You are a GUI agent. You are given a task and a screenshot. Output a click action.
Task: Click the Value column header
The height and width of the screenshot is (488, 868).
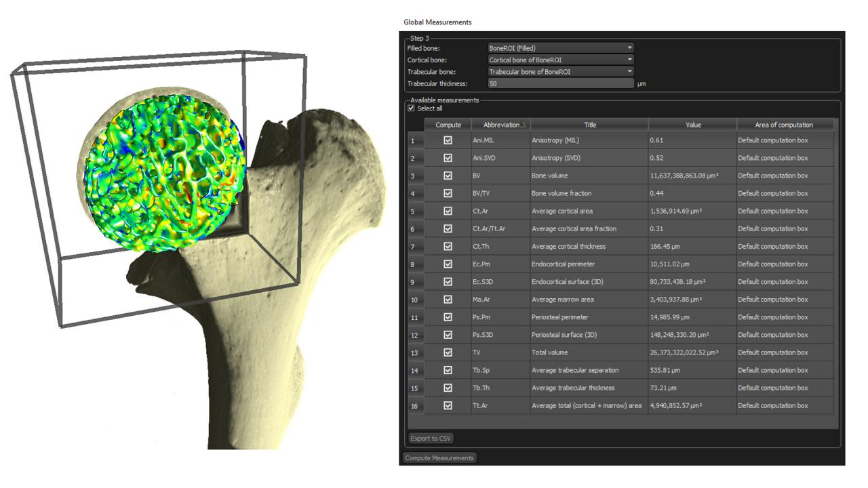click(693, 124)
